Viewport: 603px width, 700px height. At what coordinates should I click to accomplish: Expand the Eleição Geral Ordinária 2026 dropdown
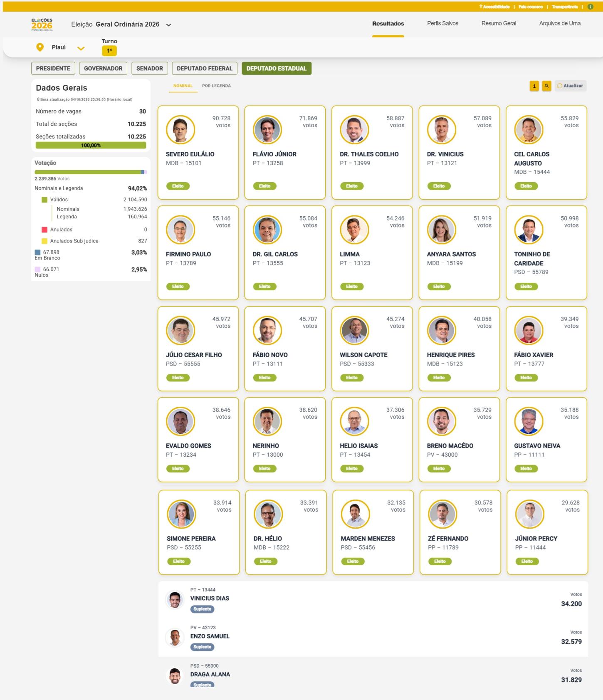click(x=168, y=25)
